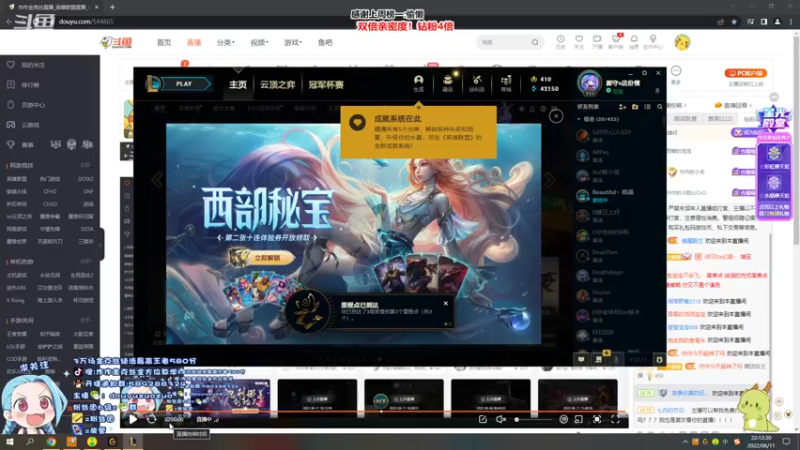This screenshot has width=800, height=450.
Task: Click the fourth replay video thumbnail
Action: click(x=578, y=398)
